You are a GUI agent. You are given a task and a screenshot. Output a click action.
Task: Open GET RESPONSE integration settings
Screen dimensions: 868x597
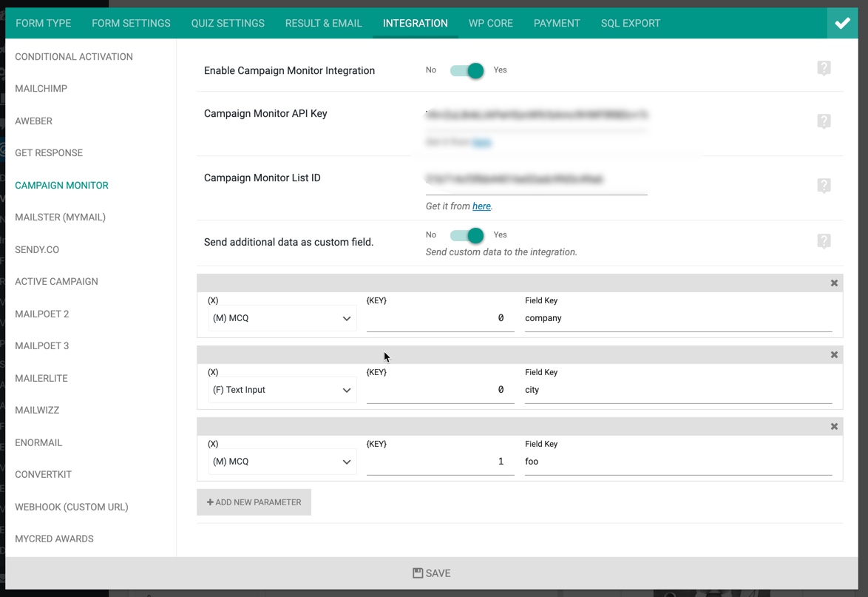[x=49, y=153]
